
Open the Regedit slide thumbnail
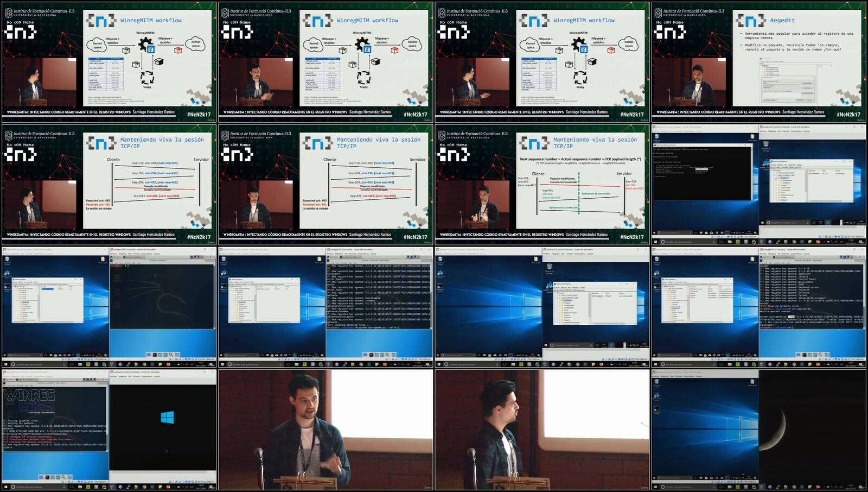pos(759,62)
